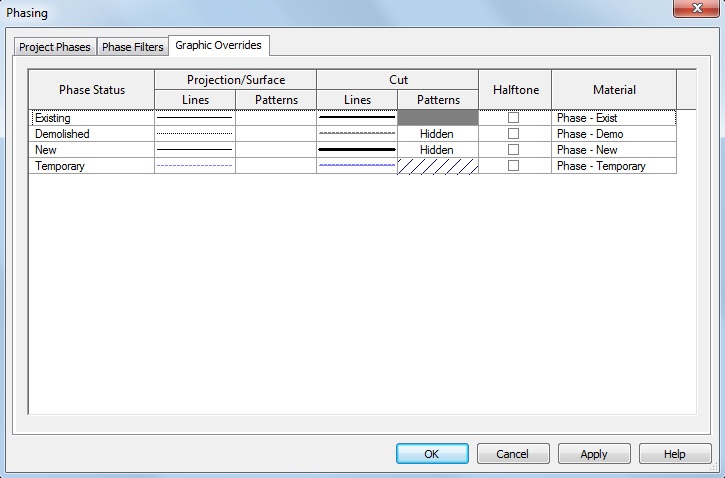725x478 pixels.
Task: Click Projection Patterns cell for Temporary
Action: (276, 166)
